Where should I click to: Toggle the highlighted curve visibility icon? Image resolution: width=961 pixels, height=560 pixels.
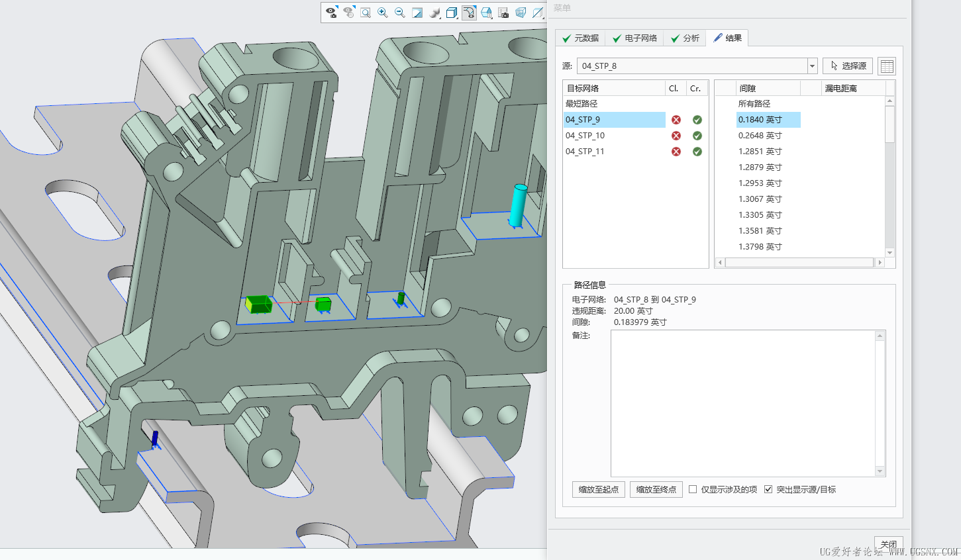469,13
